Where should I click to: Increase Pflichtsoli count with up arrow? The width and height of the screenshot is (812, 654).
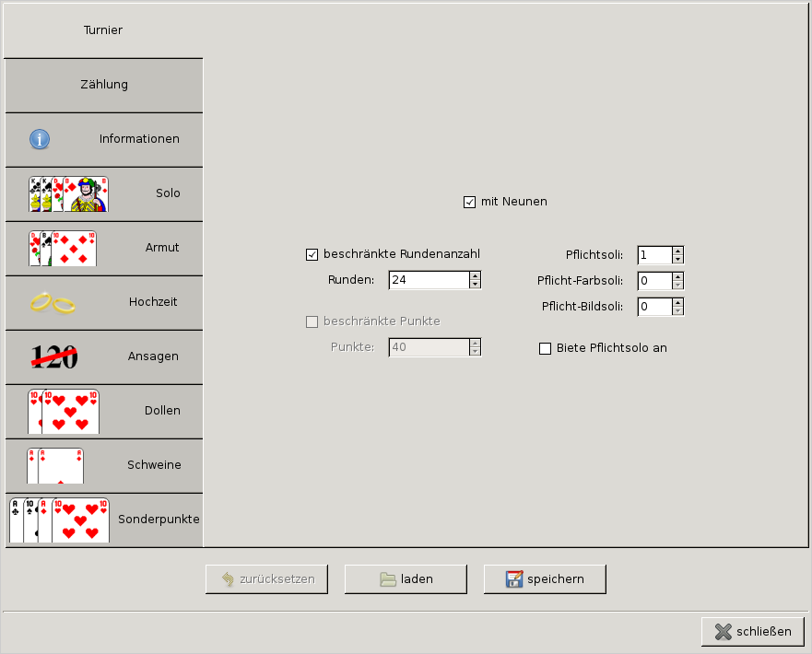(677, 251)
